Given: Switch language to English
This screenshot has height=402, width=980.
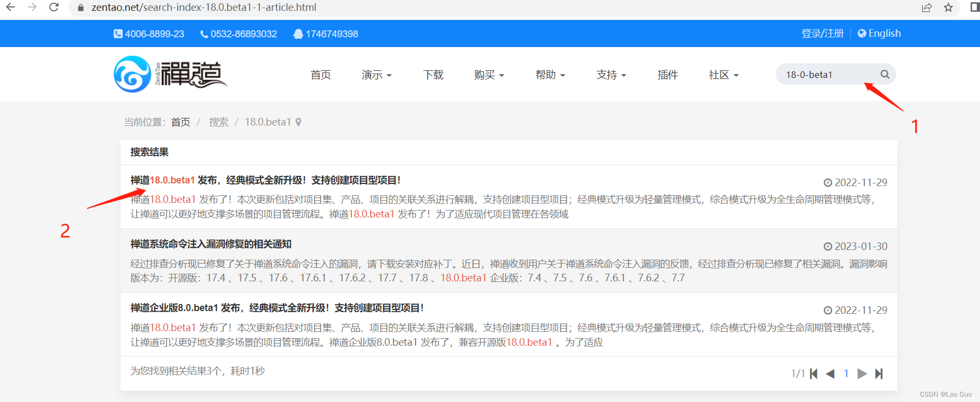Looking at the screenshot, I should tap(884, 33).
